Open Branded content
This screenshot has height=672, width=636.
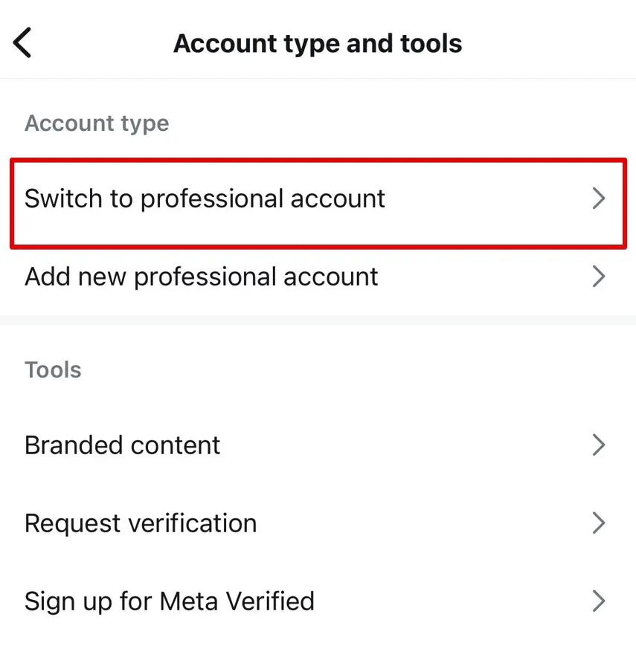coord(122,445)
